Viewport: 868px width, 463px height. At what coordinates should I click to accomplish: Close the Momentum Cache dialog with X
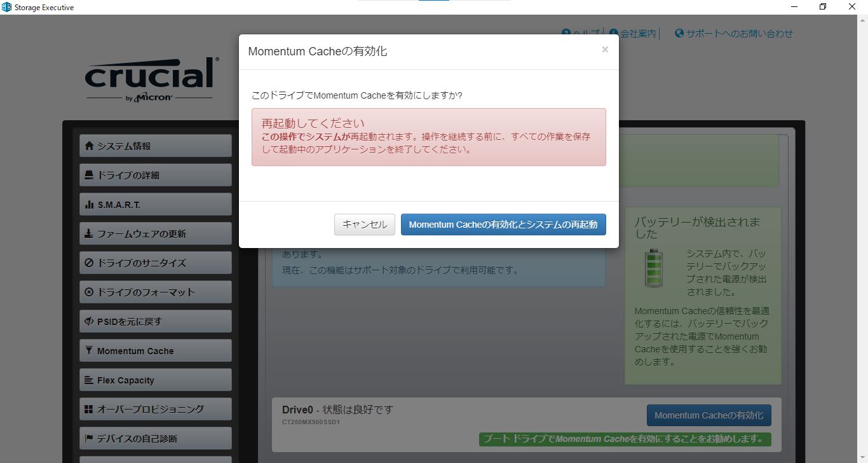point(605,50)
